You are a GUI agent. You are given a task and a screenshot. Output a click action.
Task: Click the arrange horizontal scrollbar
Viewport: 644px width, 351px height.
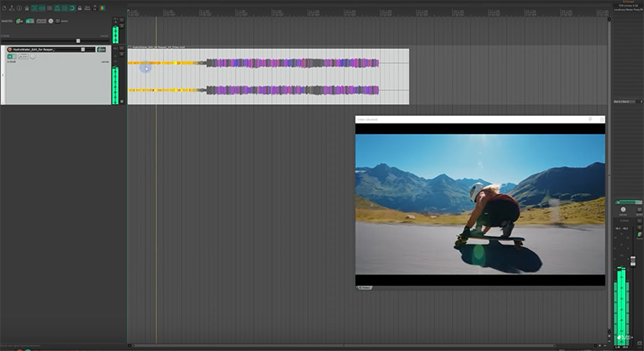click(344, 346)
